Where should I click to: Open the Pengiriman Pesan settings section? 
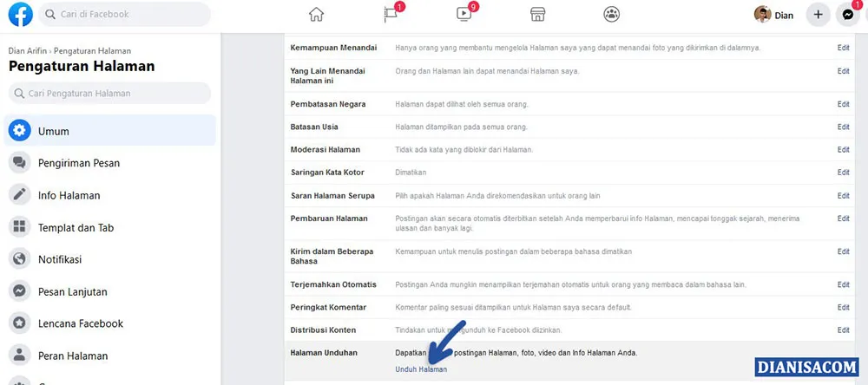109,163
